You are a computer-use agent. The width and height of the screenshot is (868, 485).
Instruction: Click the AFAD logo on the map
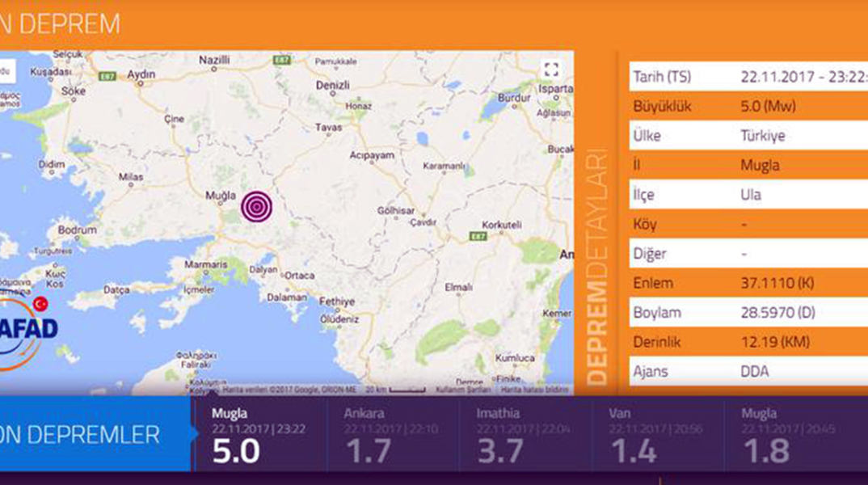click(28, 330)
